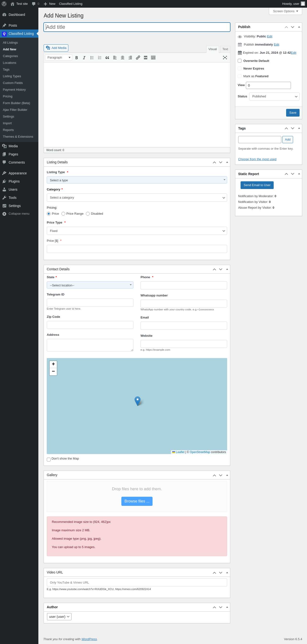
Task: Click the Add title input field
Action: (x=137, y=27)
